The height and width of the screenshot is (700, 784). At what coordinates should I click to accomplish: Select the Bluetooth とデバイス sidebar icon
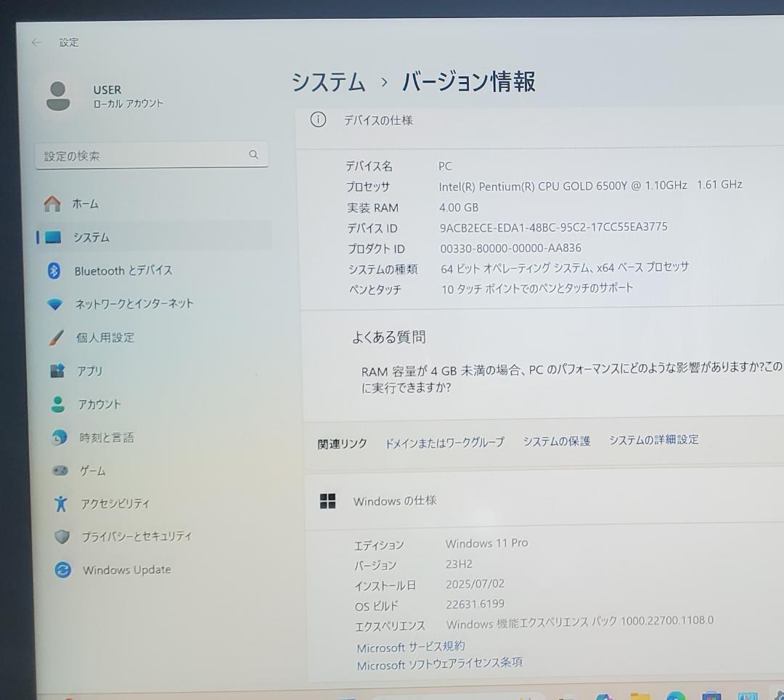coord(56,270)
